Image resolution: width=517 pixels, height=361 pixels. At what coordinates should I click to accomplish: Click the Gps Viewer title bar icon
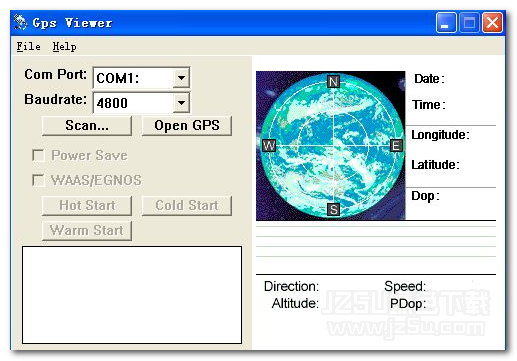[x=20, y=23]
